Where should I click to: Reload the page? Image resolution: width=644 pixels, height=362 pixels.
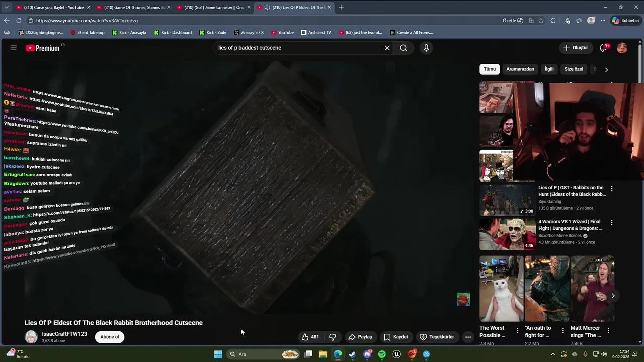19,21
